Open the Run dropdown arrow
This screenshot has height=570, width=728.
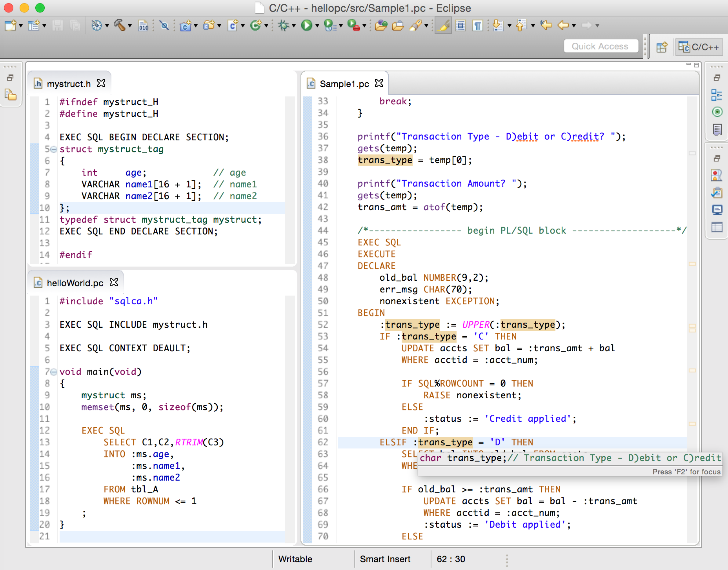(x=317, y=26)
